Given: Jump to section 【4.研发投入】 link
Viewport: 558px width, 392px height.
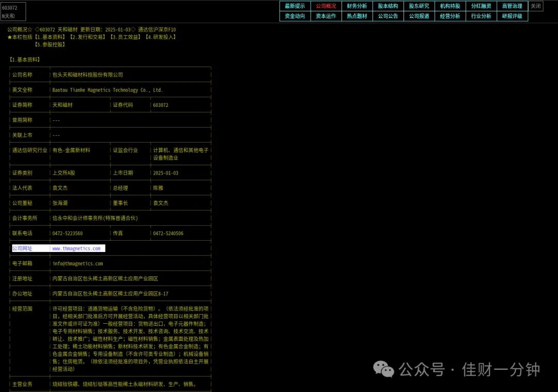Looking at the screenshot, I should [161, 37].
